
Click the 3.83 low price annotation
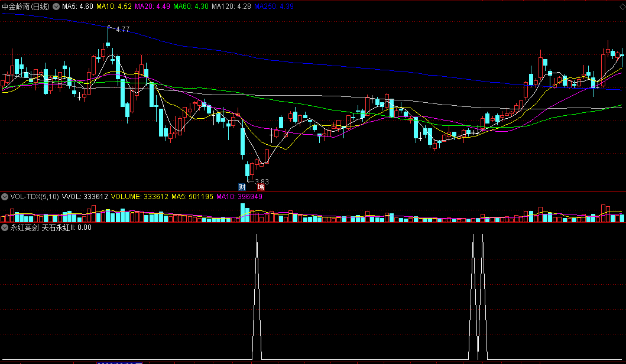261,181
